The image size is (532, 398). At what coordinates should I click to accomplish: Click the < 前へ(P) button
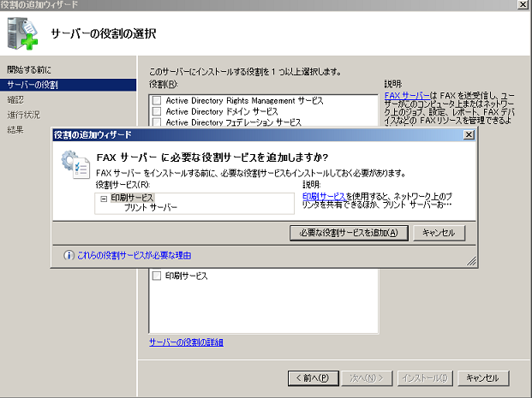(314, 378)
